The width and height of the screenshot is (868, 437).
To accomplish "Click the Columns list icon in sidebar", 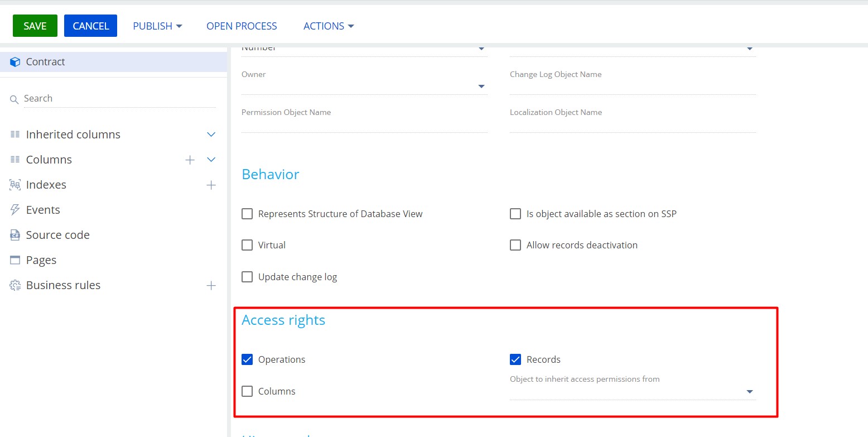I will pos(15,159).
